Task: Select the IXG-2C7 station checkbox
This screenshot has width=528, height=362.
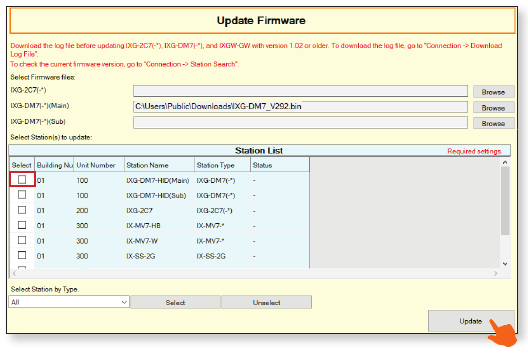Action: pyautogui.click(x=22, y=210)
